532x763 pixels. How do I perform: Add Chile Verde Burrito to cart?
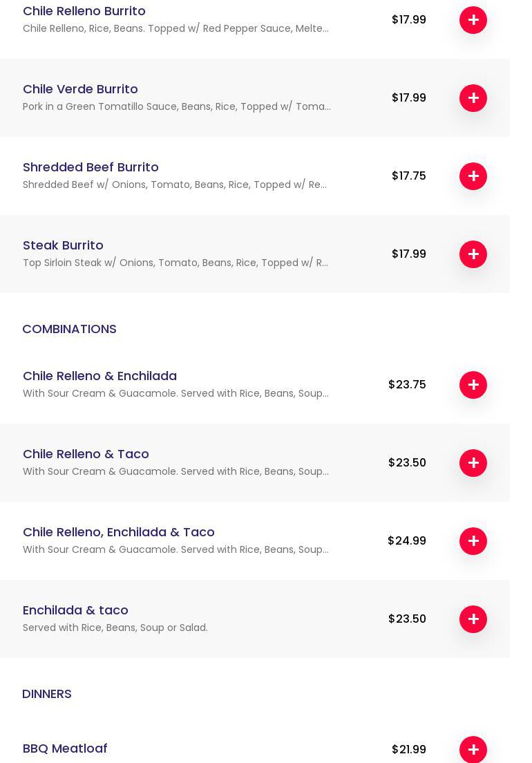pyautogui.click(x=473, y=98)
